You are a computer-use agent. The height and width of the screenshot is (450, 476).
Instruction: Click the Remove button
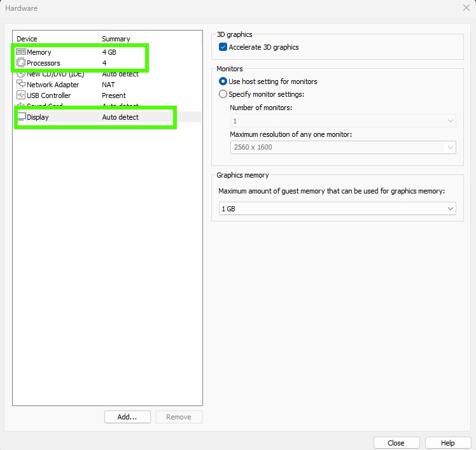178,417
